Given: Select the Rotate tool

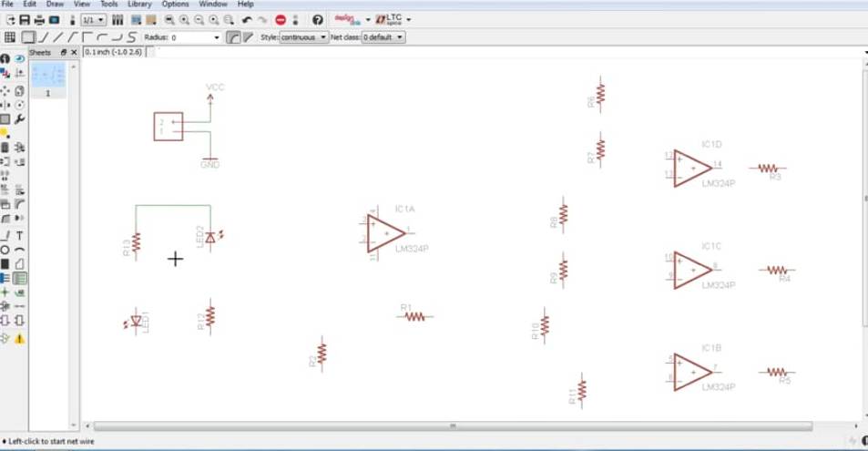Looking at the screenshot, I should pos(19,105).
